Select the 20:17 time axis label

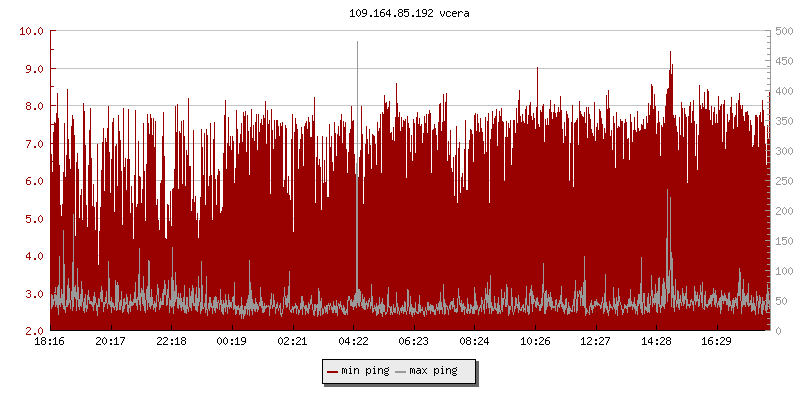[110, 341]
